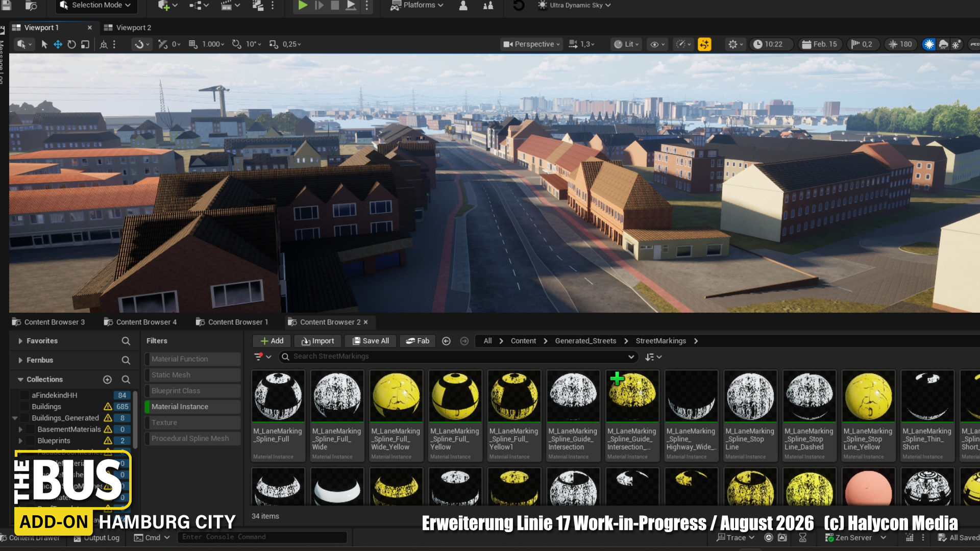
Task: Switch to the Content Browser 4 tab
Action: (140, 322)
